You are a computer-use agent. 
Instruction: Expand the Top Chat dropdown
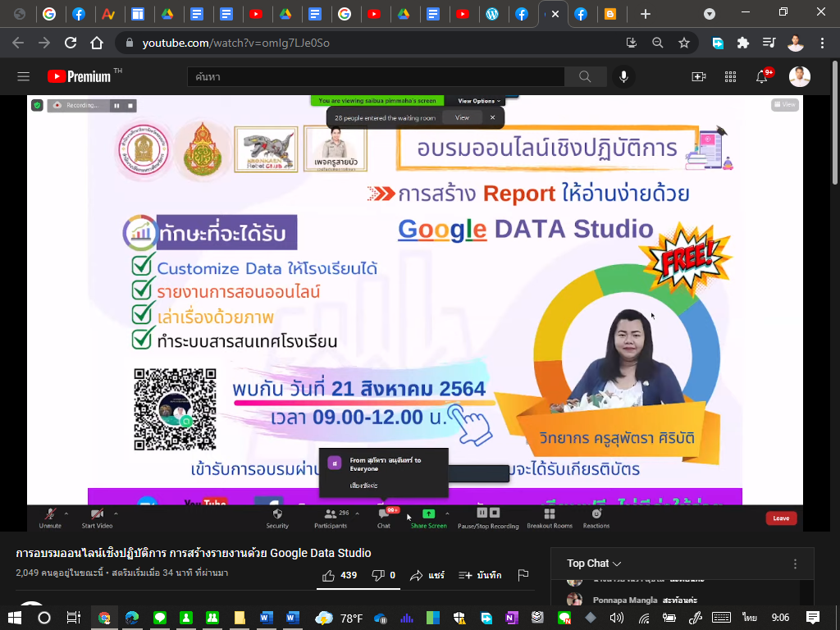click(594, 564)
